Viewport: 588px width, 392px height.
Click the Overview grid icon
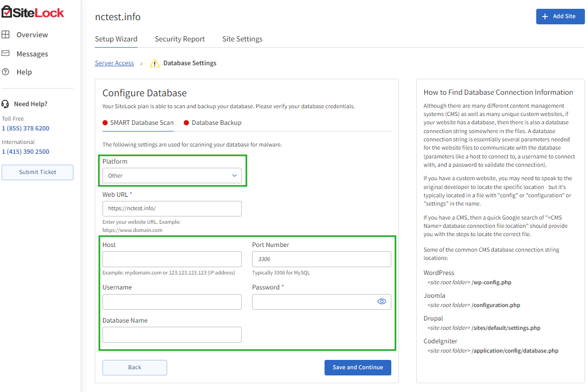(x=6, y=35)
